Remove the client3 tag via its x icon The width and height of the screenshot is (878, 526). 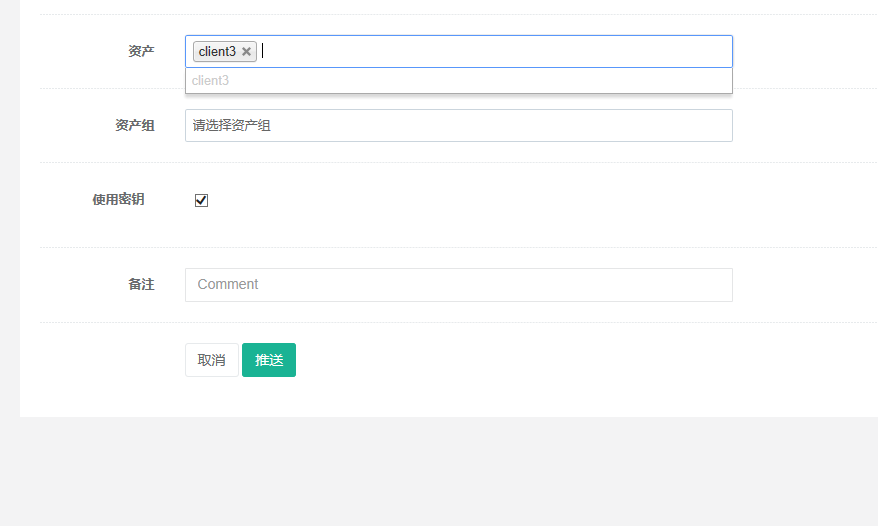coord(246,52)
